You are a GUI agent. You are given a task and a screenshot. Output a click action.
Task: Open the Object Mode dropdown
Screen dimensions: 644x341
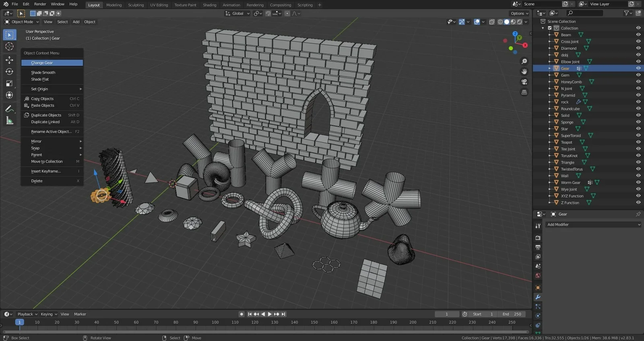[22, 22]
